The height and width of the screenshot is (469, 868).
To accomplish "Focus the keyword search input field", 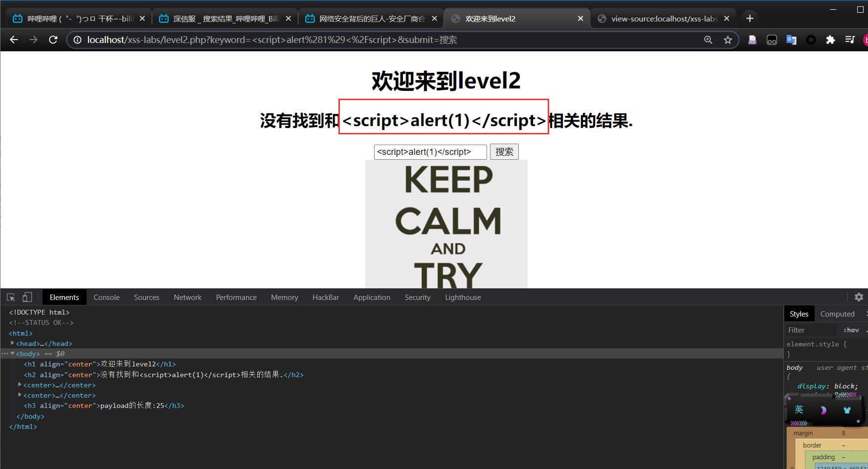I will click(x=430, y=152).
